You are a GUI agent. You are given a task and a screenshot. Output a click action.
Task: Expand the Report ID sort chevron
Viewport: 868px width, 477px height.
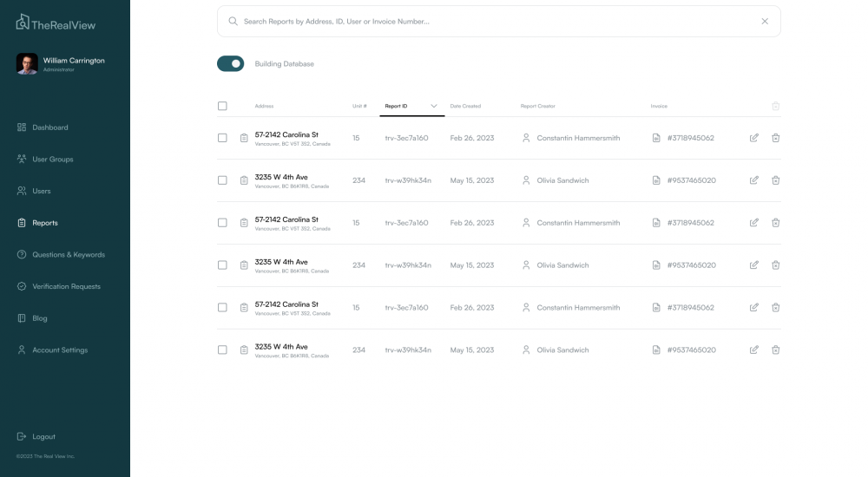(x=434, y=106)
